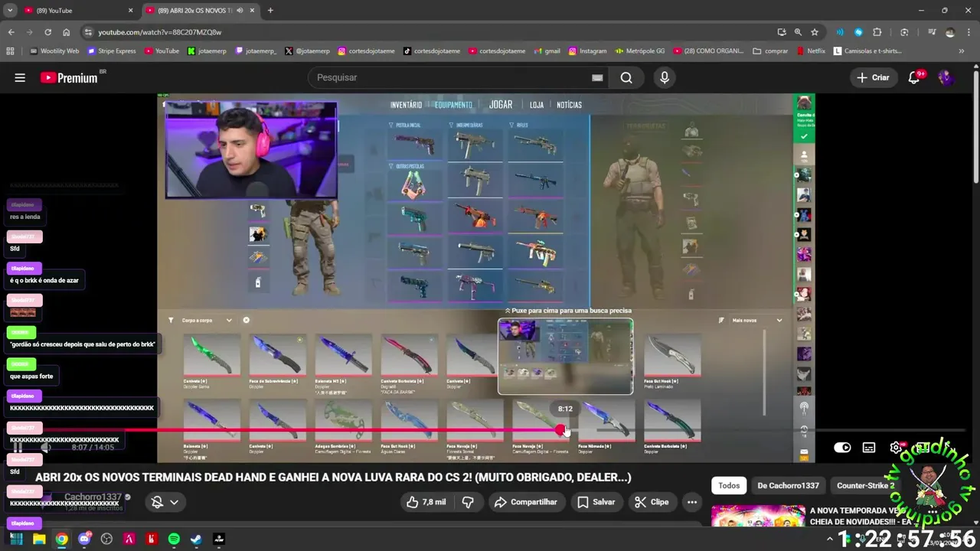Pause the video with the pause button
The height and width of the screenshot is (551, 980).
coord(18,448)
